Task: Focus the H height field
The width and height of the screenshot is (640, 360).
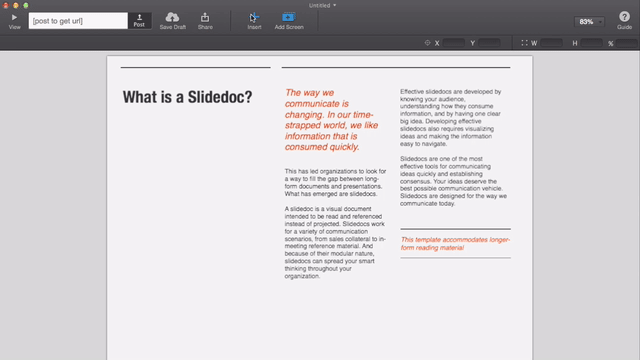Action: point(591,43)
